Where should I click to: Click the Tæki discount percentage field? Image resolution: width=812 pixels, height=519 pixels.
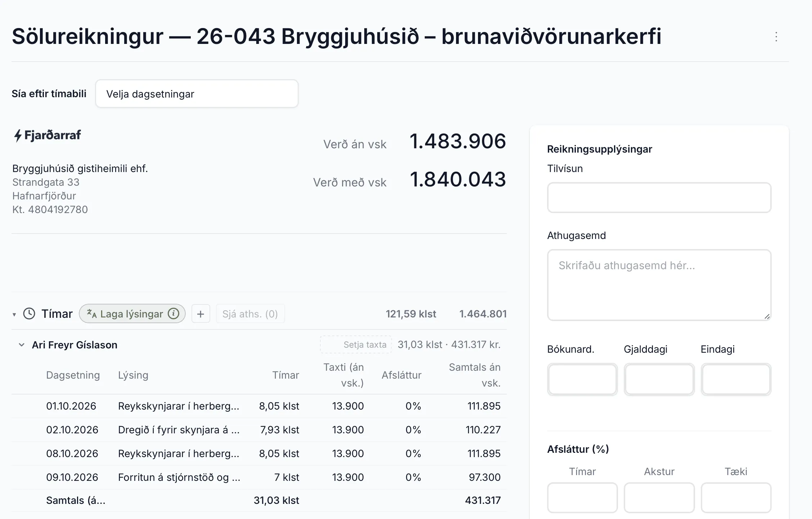736,498
